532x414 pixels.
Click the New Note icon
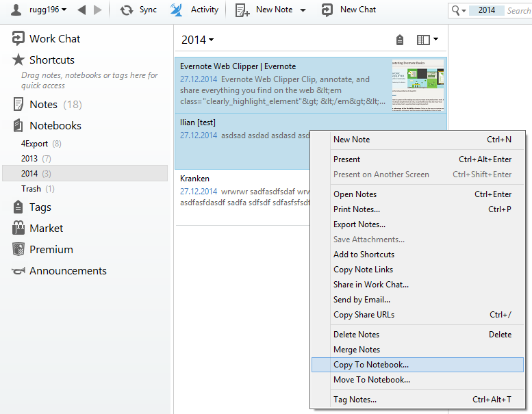click(x=242, y=10)
